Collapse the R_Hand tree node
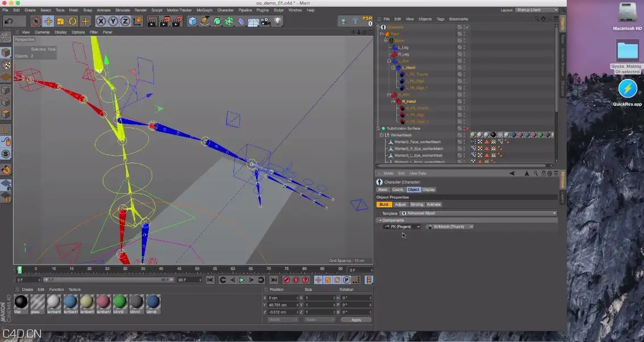 coord(393,101)
